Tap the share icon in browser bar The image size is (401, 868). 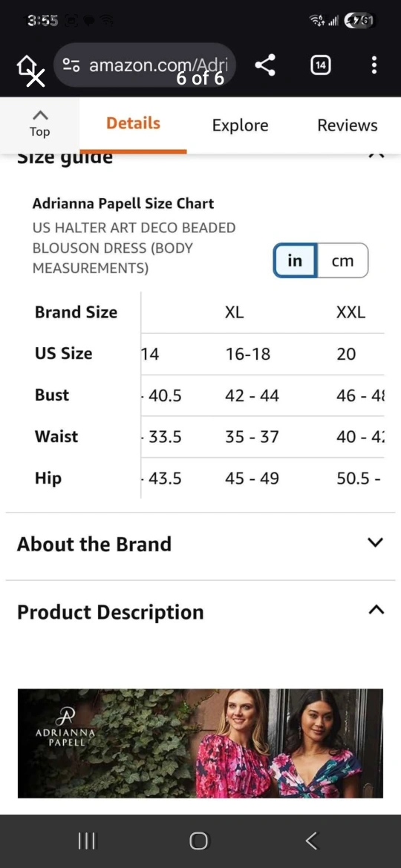265,65
